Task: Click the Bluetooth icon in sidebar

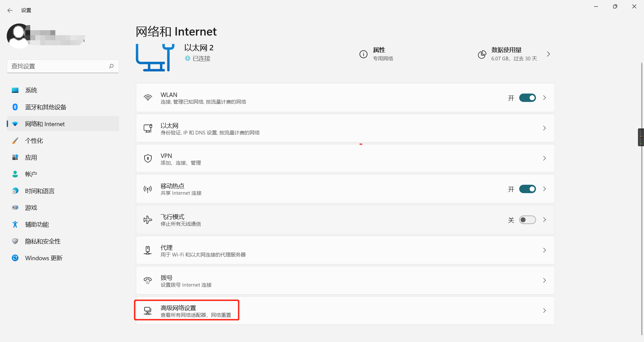Action: tap(15, 107)
